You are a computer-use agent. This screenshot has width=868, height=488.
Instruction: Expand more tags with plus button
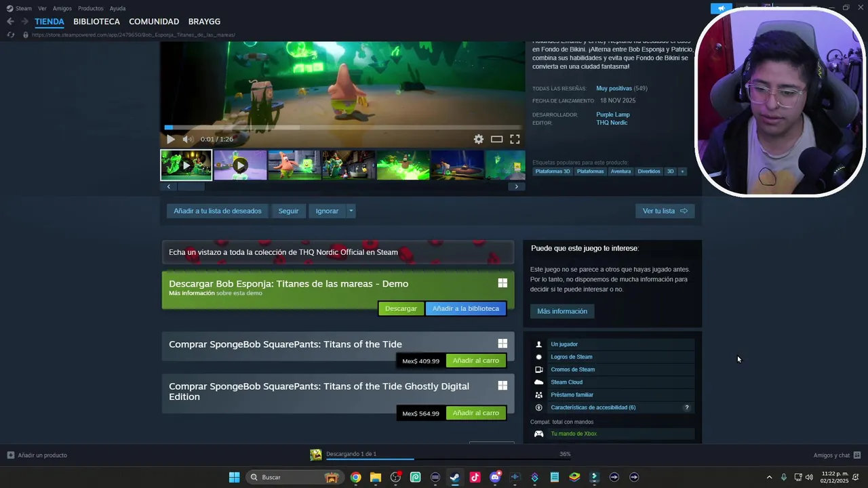[x=682, y=171]
